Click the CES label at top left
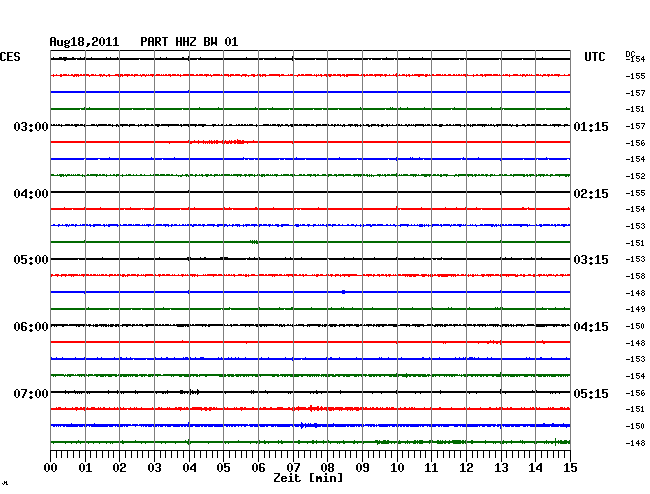The width and height of the screenshot is (650, 494). pos(10,57)
